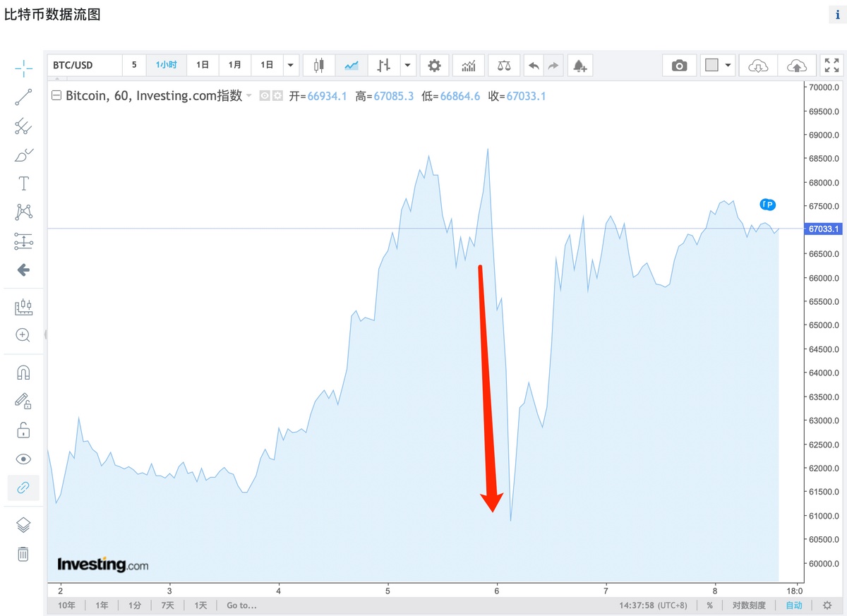Click the BTC/USD symbol input field
This screenshot has height=616, width=847.
tap(85, 65)
